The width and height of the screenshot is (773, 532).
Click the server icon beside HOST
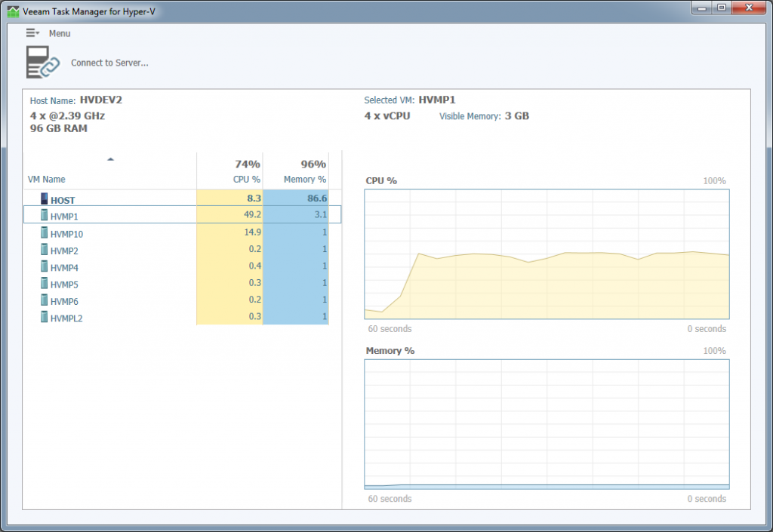click(43, 198)
